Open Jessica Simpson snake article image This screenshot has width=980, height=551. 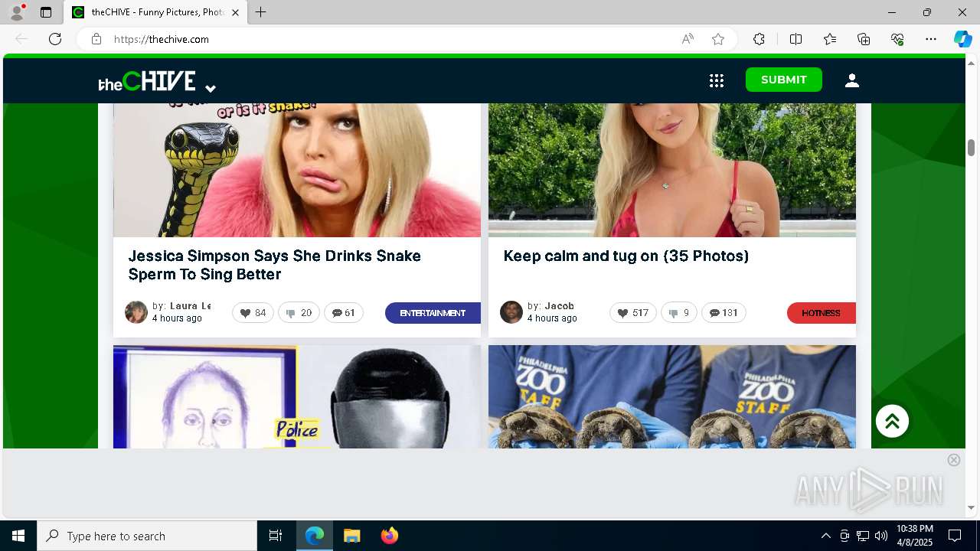pos(297,170)
